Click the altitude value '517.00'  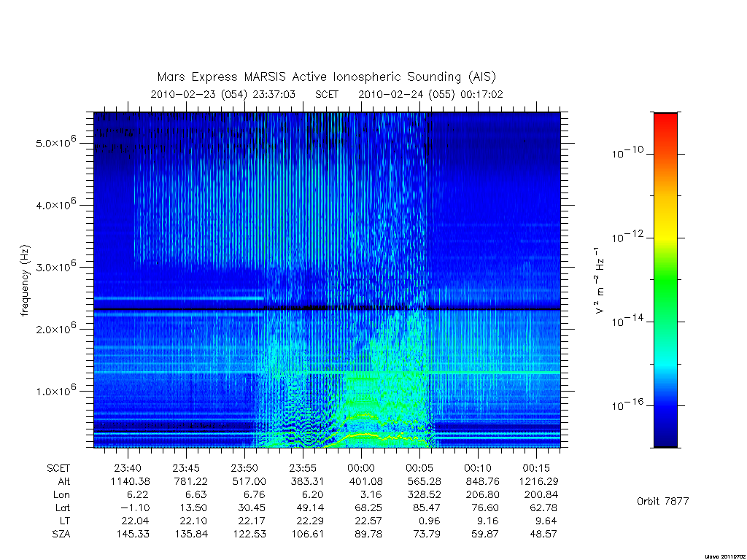[x=249, y=481]
